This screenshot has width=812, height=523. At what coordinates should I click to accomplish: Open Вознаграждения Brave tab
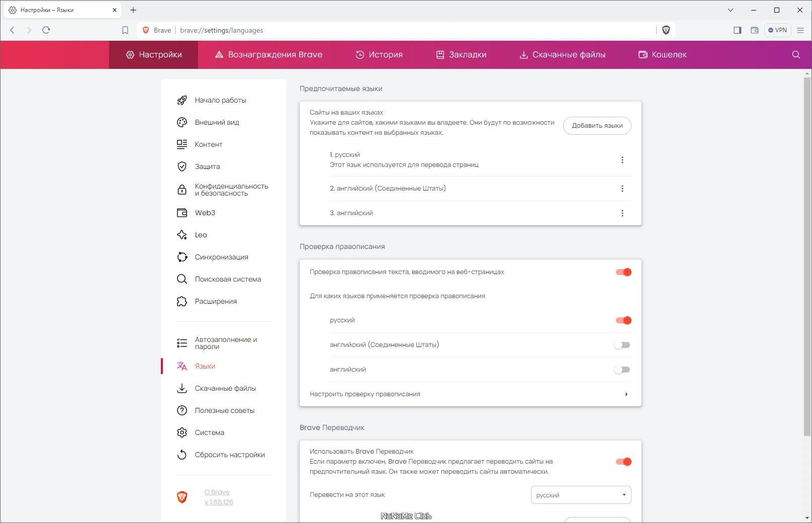point(268,54)
